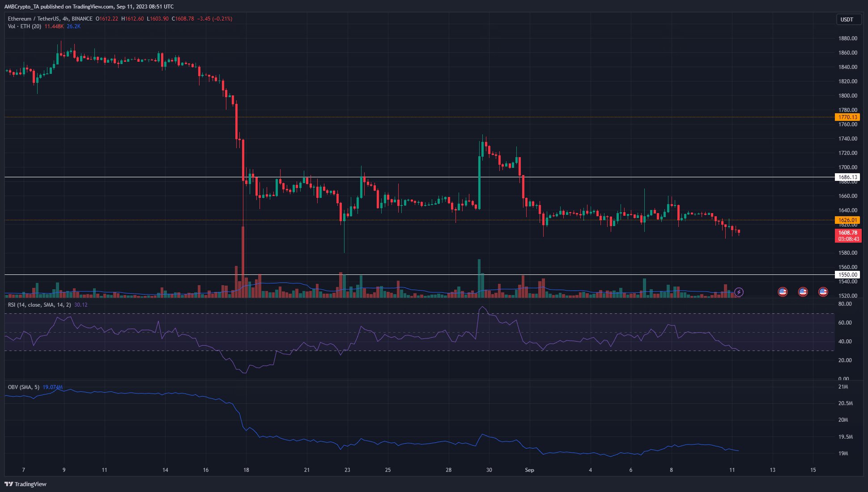Click the volume value 11.448K
The image size is (868, 492).
54,26
